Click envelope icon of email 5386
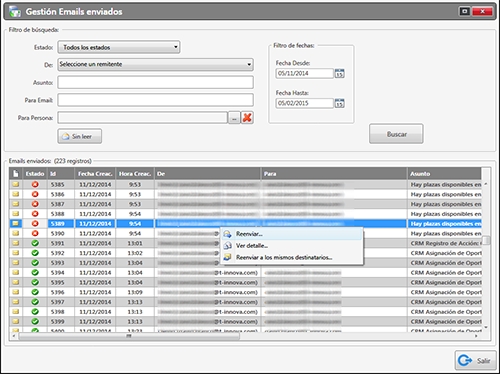This screenshot has height=374, width=500. pyautogui.click(x=16, y=194)
